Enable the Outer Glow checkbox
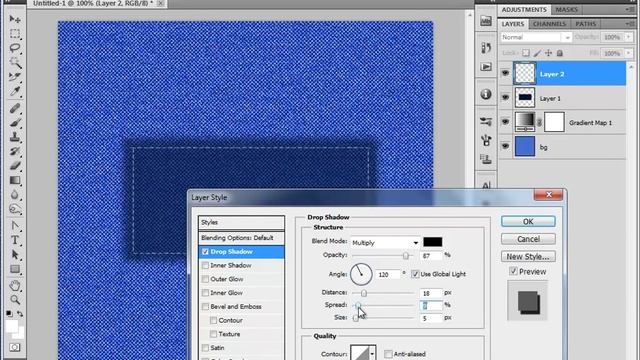The width and height of the screenshot is (640, 360). point(205,279)
